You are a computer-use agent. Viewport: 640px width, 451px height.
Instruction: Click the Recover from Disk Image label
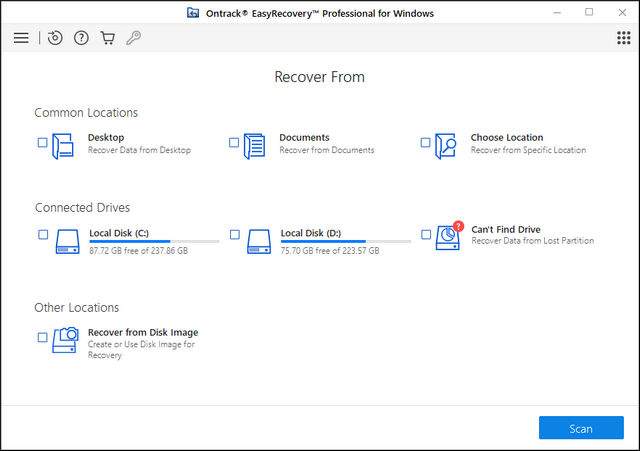[143, 332]
